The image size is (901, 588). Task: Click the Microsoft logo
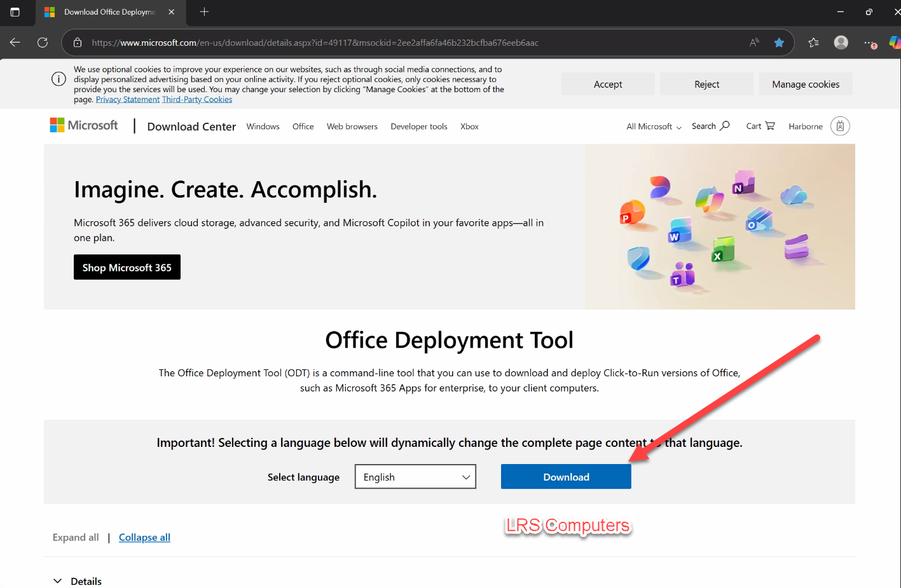[x=84, y=125]
